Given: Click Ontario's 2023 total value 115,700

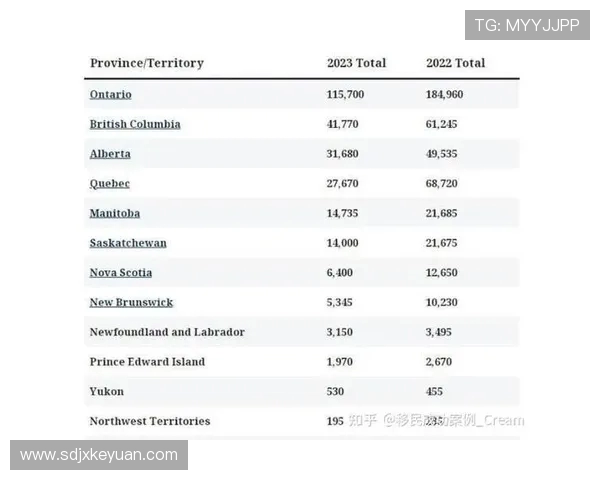Looking at the screenshot, I should pos(345,95).
